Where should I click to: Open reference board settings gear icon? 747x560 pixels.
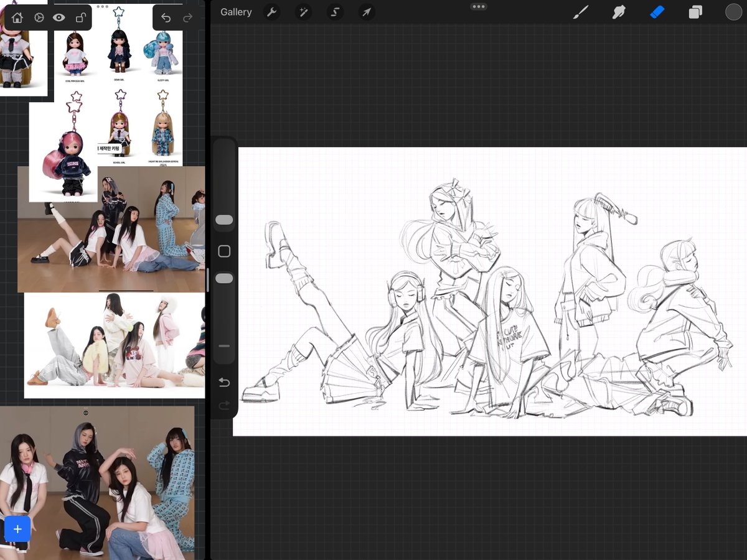point(39,18)
